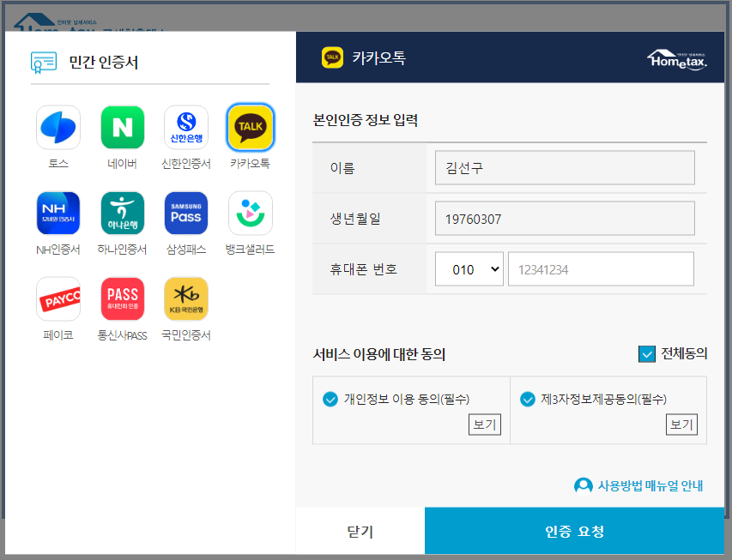The width and height of the screenshot is (732, 560).
Task: Pick the Samsung Pass (삼성패스) icon
Action: [186, 214]
